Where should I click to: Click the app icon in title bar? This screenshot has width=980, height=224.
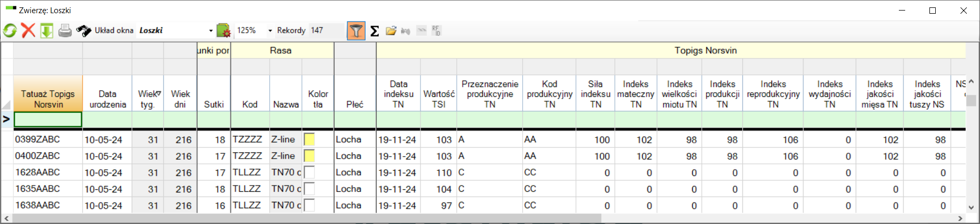[x=11, y=8]
